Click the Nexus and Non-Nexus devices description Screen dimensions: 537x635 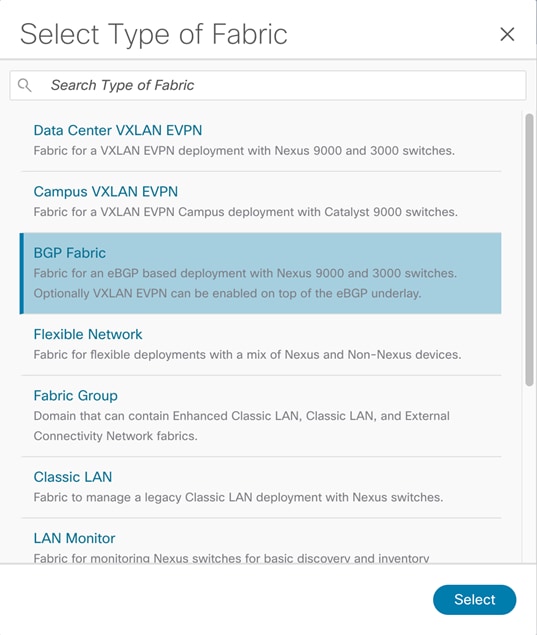247,354
